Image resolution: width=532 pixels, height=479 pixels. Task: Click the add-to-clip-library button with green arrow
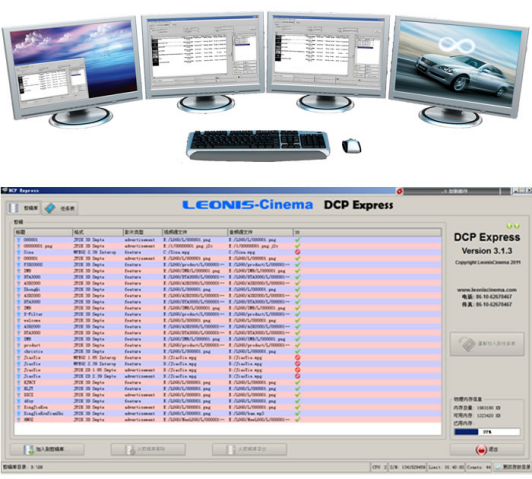point(47,449)
